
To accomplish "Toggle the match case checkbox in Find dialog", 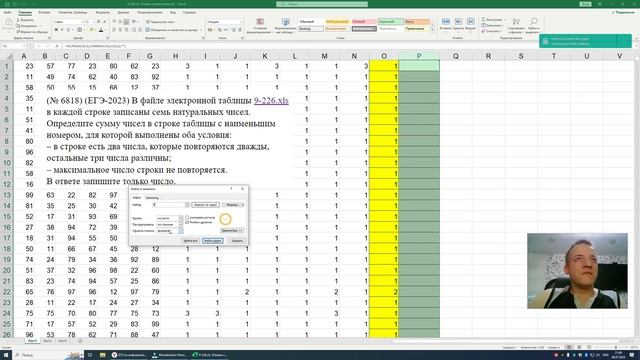I will (x=187, y=218).
